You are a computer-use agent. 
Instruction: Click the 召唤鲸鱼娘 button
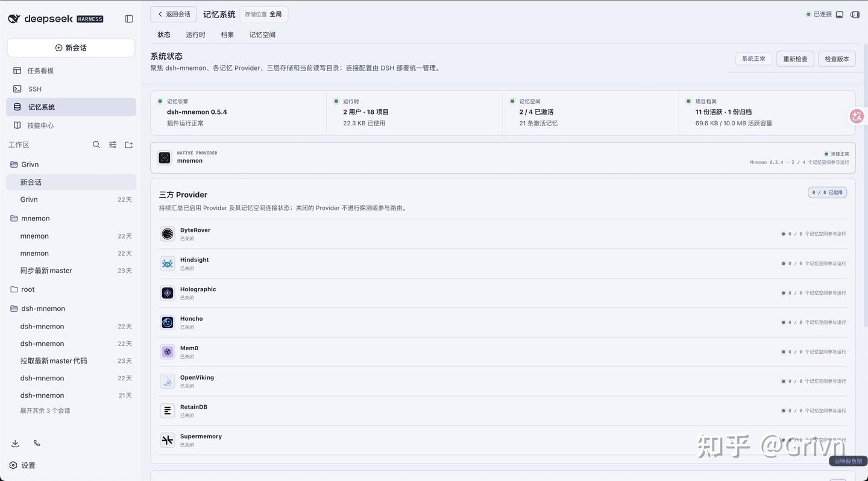pos(849,461)
